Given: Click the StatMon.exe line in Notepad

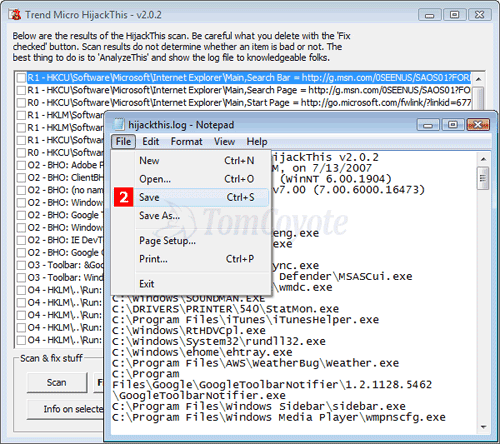Looking at the screenshot, I should tap(225, 309).
